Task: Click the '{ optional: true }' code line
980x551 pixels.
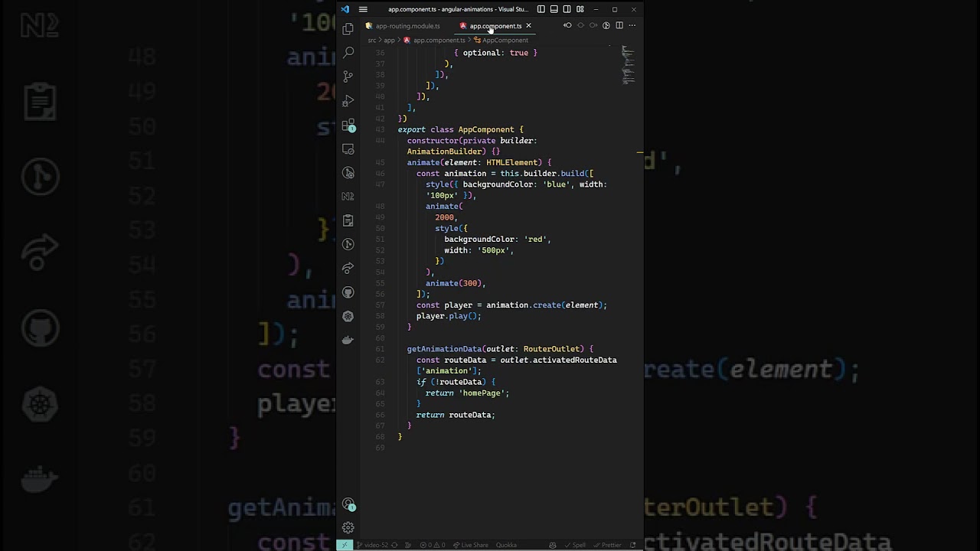Action: coord(495,53)
